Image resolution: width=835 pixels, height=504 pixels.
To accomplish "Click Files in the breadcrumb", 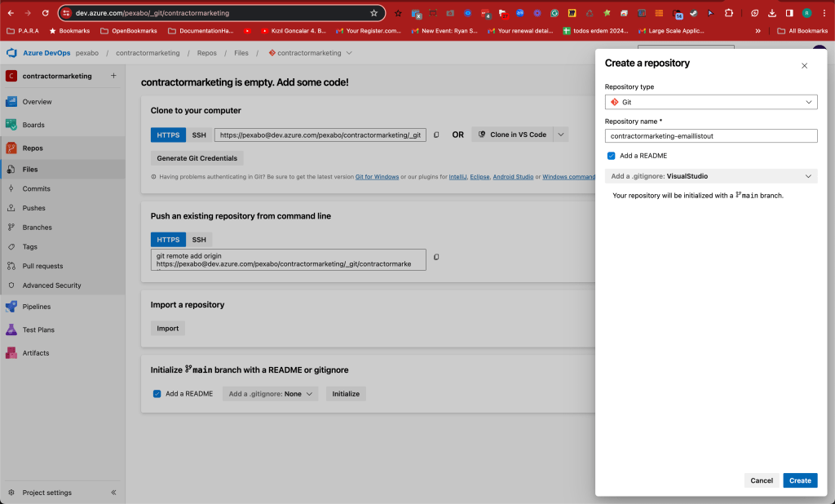I will [241, 53].
